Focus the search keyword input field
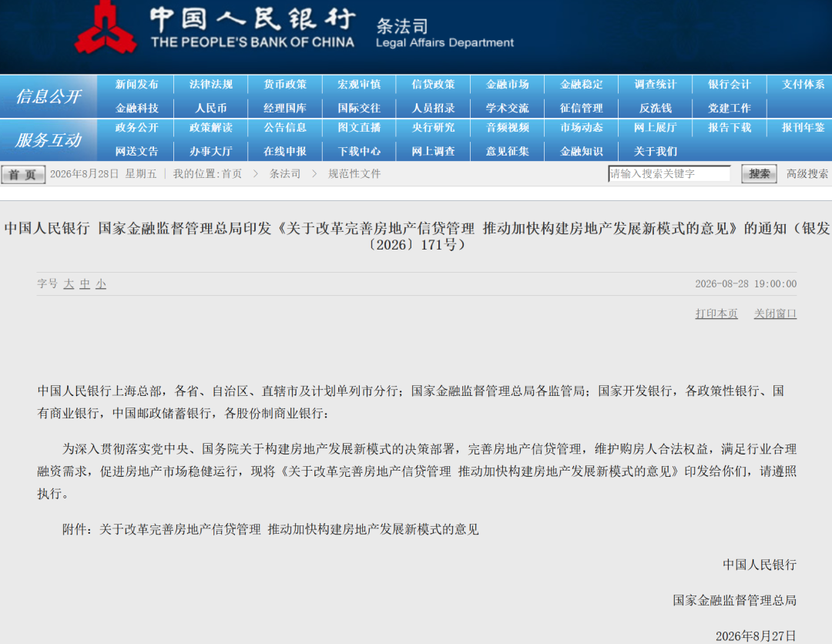The image size is (832, 644). 669,174
